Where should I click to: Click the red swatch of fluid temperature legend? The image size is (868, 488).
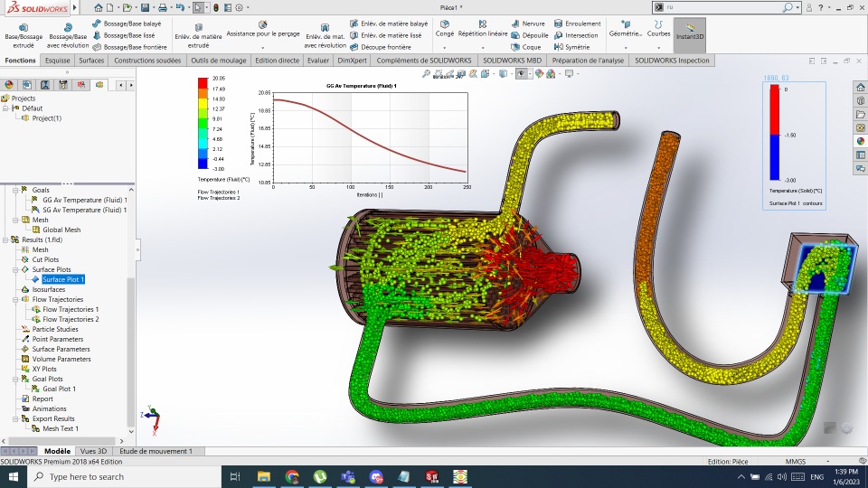(x=203, y=83)
